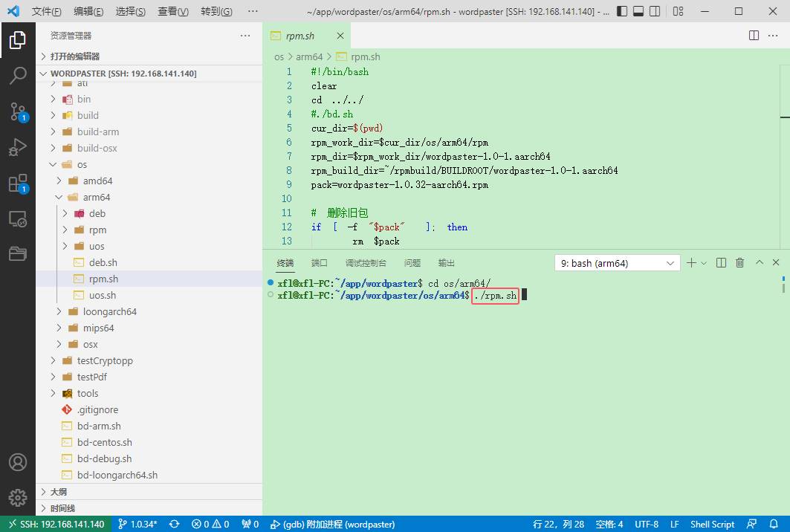
Task: Open the Manage gear in activity bar
Action: click(18, 498)
